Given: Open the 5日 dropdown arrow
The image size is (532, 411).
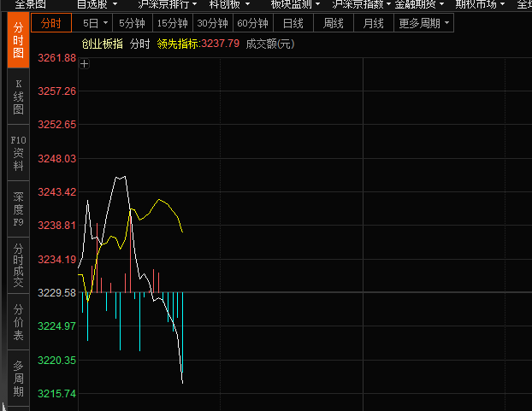Looking at the screenshot, I should pyautogui.click(x=105, y=24).
